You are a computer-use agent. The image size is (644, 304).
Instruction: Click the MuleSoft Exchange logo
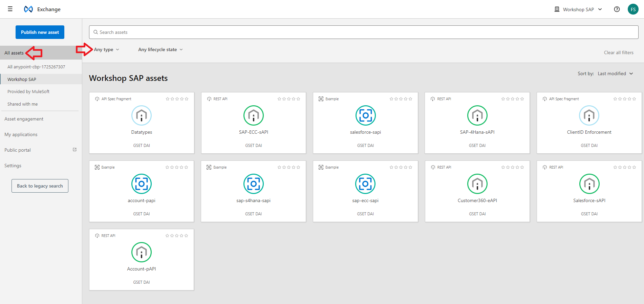pyautogui.click(x=28, y=9)
